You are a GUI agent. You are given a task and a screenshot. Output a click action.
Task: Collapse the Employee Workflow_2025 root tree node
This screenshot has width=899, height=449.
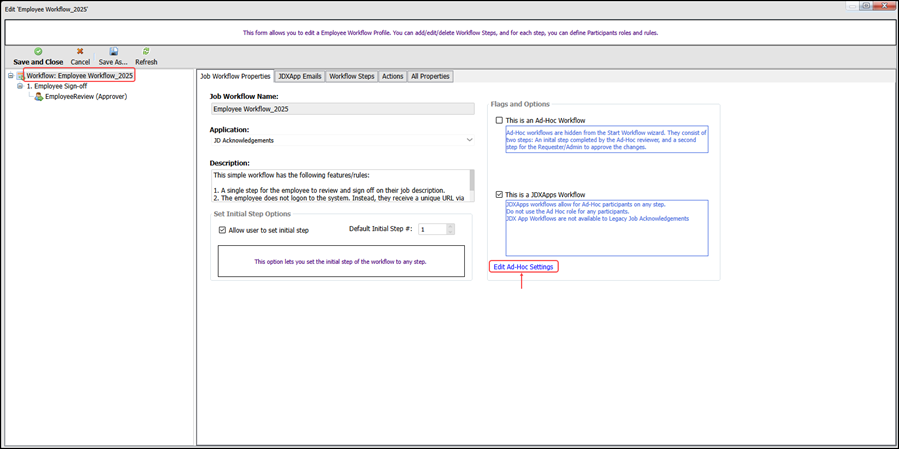click(9, 76)
